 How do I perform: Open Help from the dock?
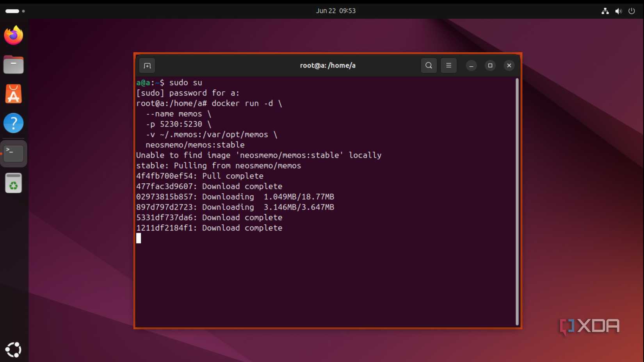coord(14,123)
